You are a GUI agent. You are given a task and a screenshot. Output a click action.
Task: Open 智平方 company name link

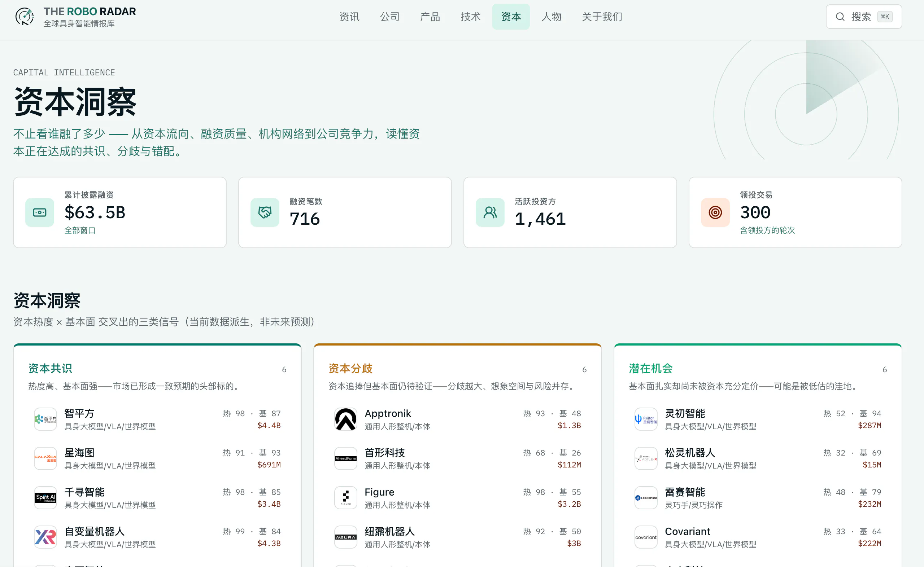[x=79, y=413]
